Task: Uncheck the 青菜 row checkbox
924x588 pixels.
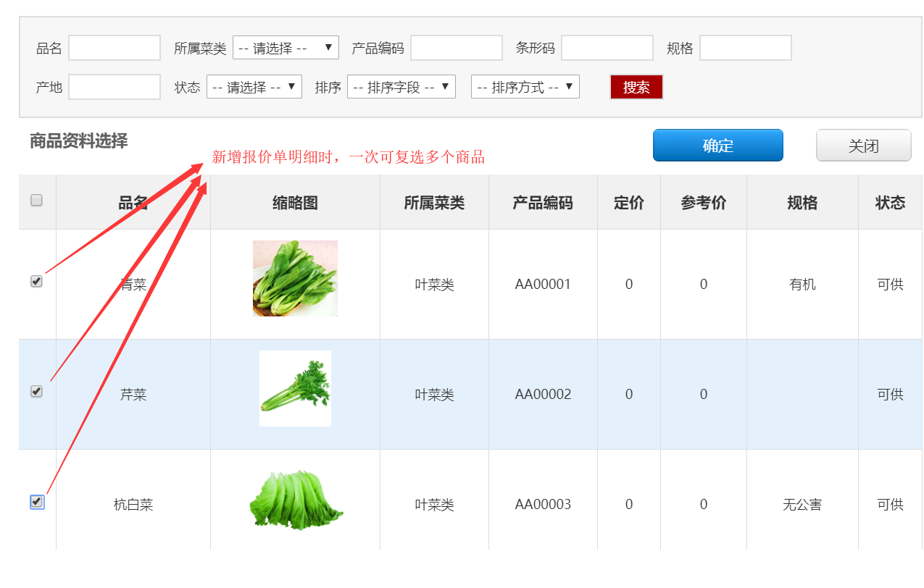Action: click(x=37, y=281)
